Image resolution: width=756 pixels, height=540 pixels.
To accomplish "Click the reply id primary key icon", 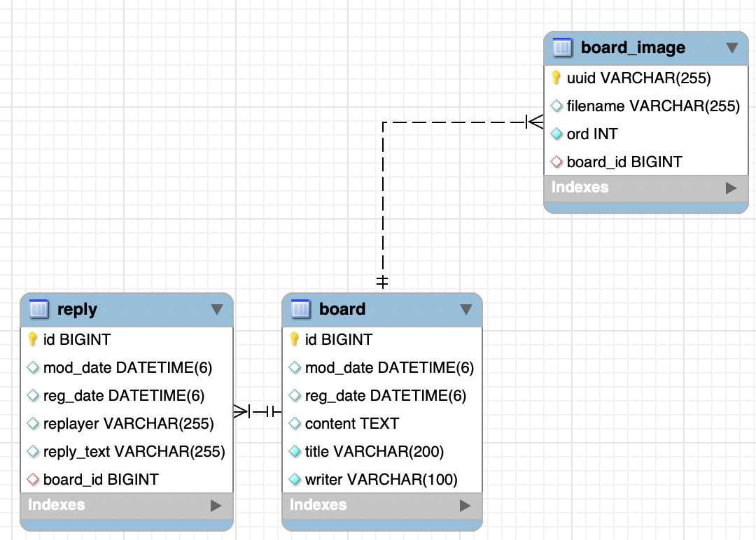I will click(x=32, y=339).
